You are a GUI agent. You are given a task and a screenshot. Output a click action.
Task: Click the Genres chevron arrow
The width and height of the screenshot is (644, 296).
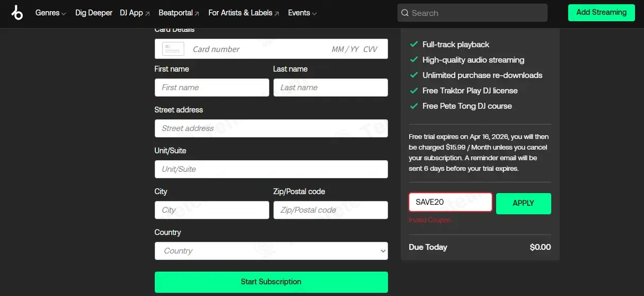(x=64, y=14)
